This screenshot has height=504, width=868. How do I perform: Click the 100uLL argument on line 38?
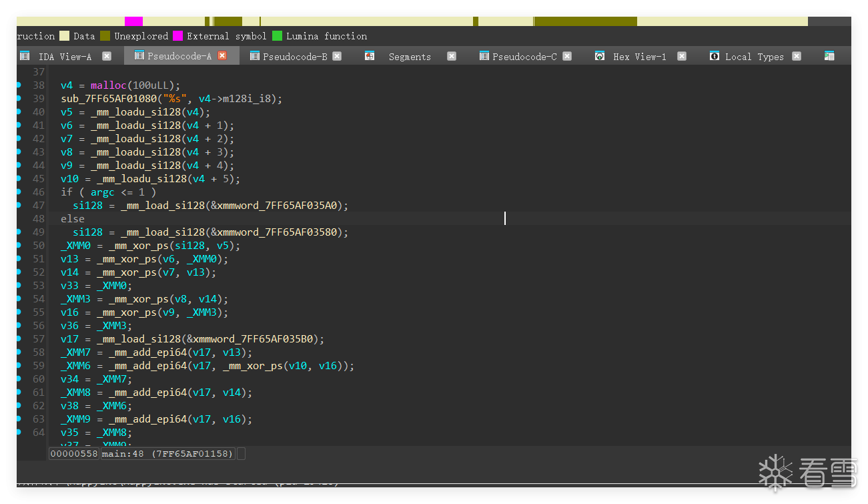(x=151, y=85)
